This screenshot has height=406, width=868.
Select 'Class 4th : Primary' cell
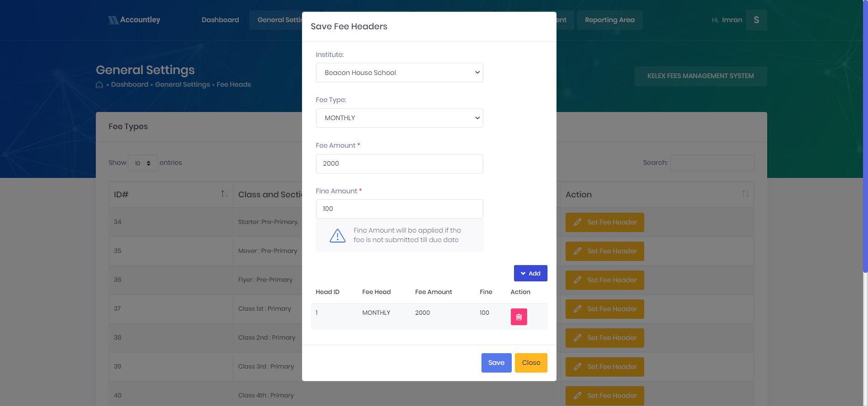266,395
